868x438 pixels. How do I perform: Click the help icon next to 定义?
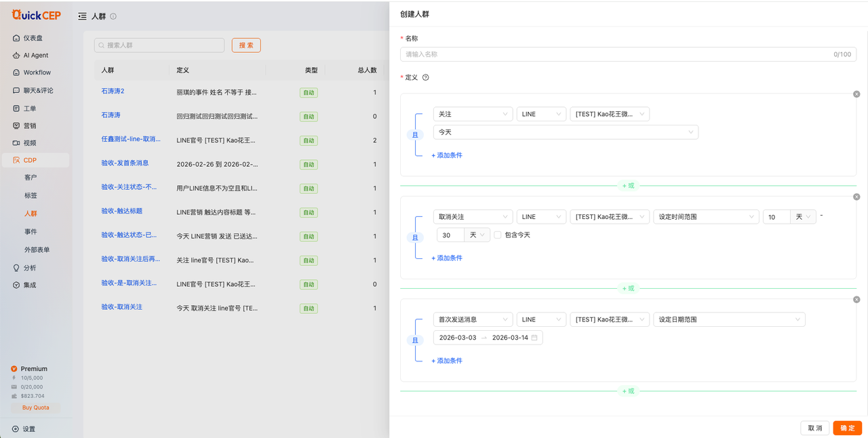pyautogui.click(x=426, y=77)
